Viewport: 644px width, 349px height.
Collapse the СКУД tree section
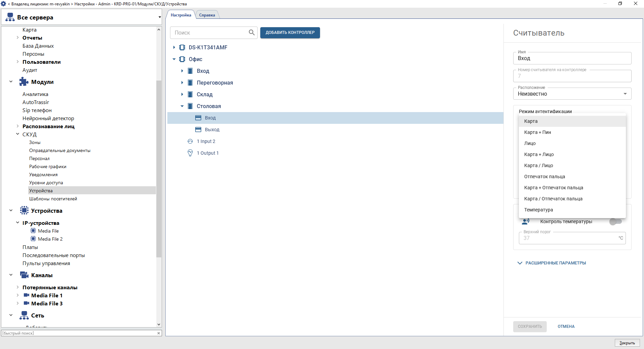[x=17, y=134]
